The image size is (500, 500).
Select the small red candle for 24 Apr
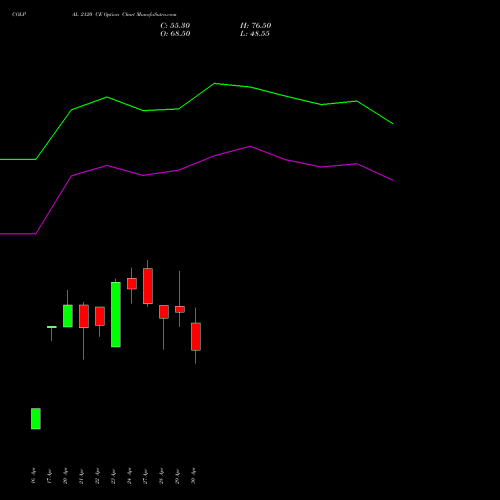pyautogui.click(x=132, y=284)
